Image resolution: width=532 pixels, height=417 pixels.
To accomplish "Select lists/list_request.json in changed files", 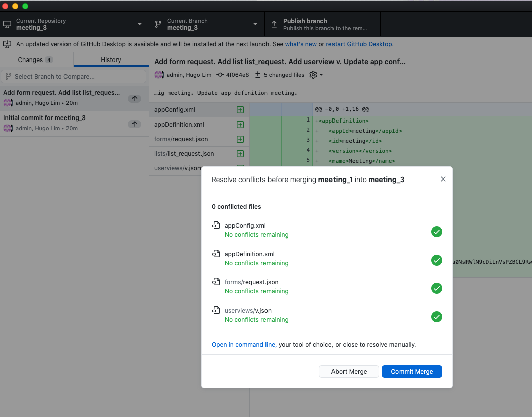I will tap(184, 154).
